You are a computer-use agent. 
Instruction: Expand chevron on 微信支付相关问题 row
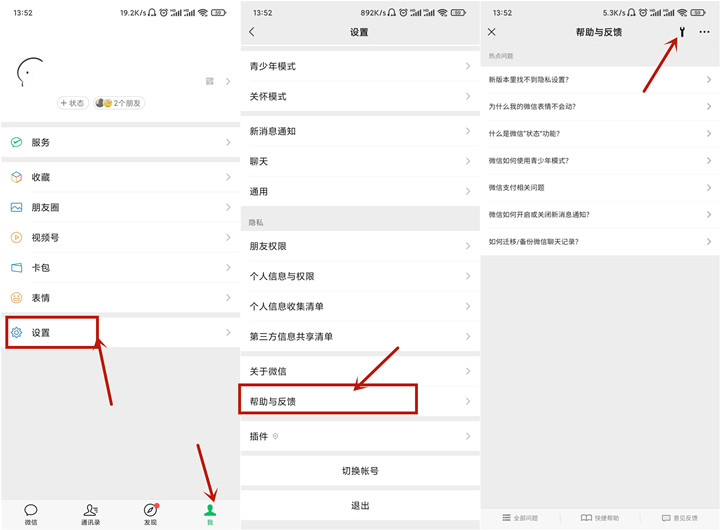coord(709,188)
